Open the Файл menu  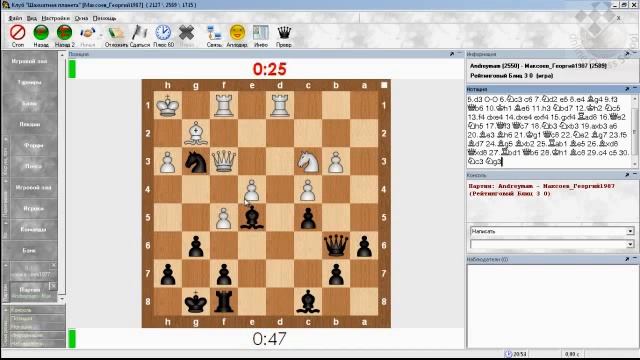[15, 18]
